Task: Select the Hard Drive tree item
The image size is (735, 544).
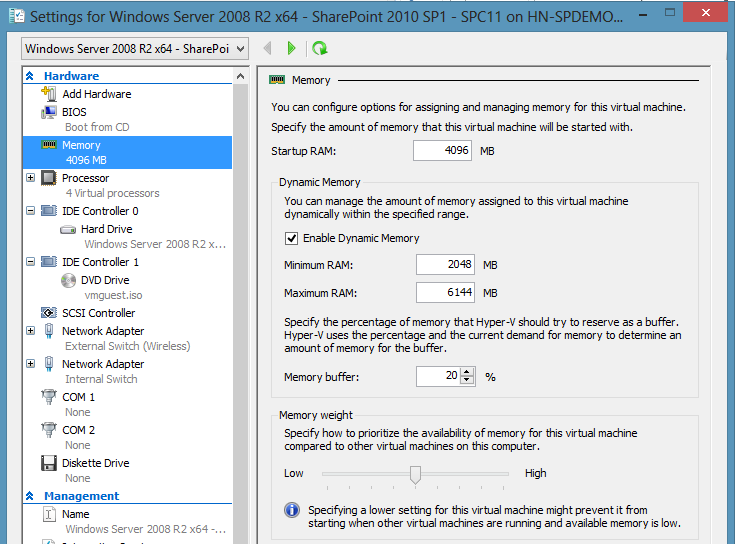Action: coord(106,229)
